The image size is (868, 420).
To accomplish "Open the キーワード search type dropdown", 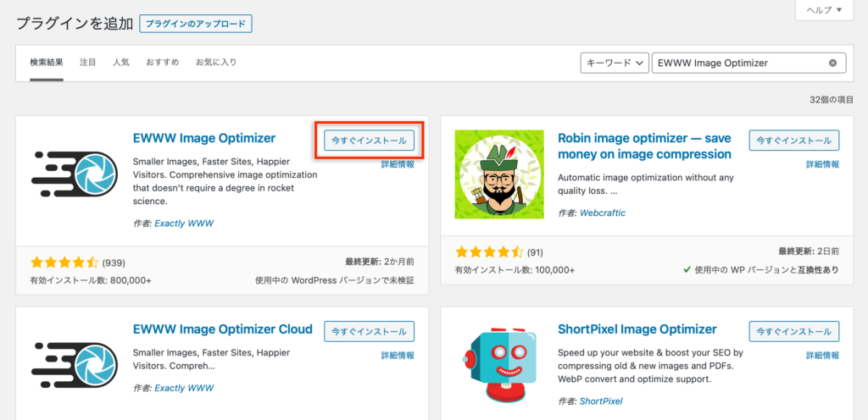I will pos(615,63).
